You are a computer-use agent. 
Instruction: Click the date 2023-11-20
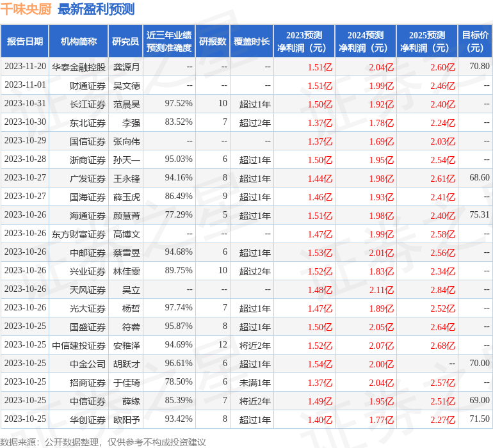pos(25,67)
